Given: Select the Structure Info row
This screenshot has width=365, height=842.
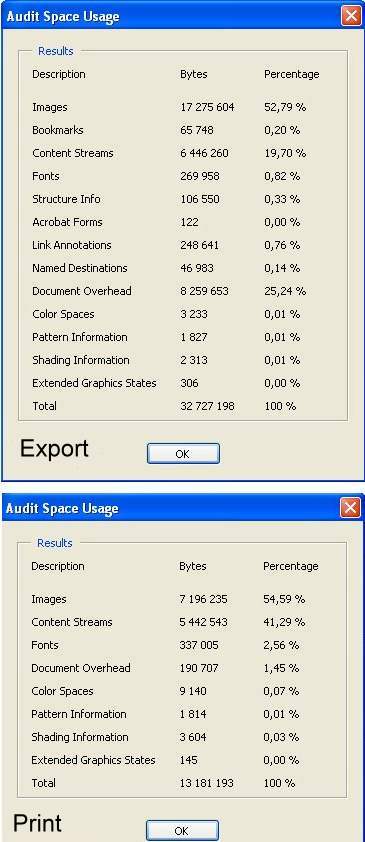Looking at the screenshot, I should pos(182,199).
